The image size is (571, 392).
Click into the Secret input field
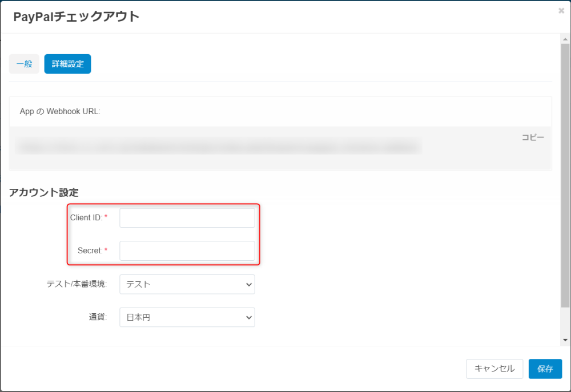coord(187,250)
